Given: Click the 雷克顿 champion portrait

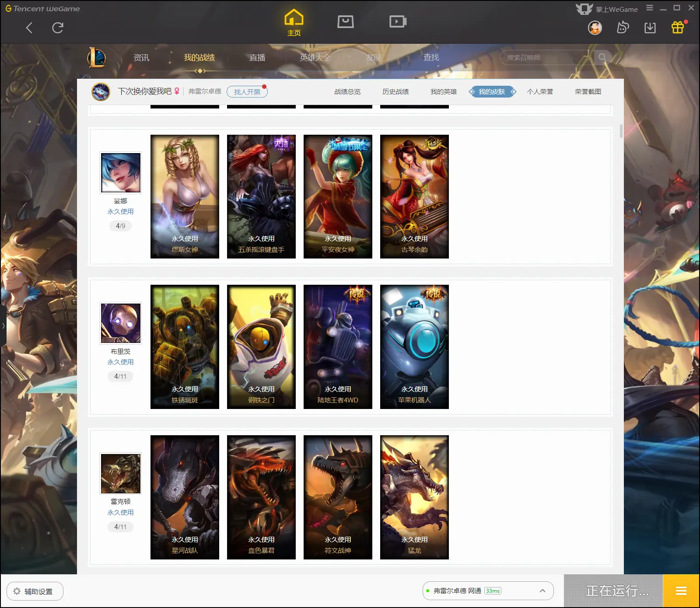Looking at the screenshot, I should [x=121, y=473].
